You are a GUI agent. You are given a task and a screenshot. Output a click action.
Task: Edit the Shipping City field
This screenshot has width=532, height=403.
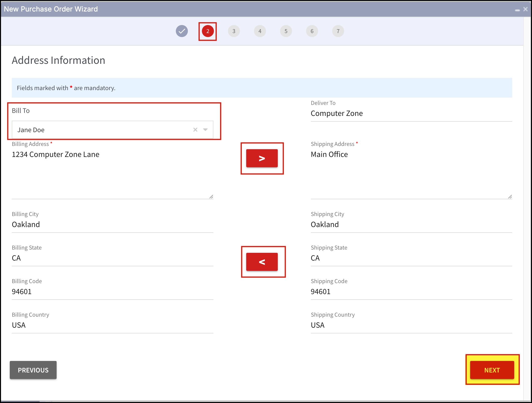click(411, 224)
